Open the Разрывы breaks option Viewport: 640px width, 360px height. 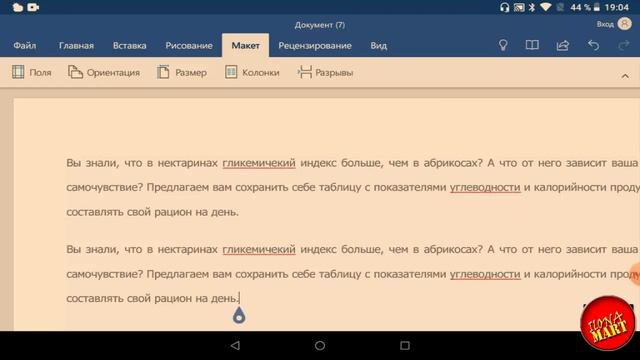tap(325, 72)
